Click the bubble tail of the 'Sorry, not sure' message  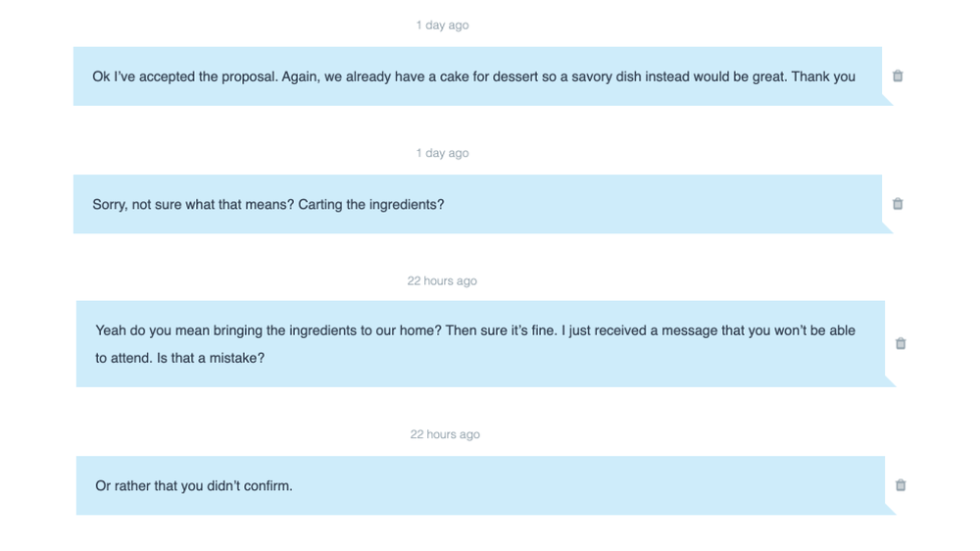888,227
